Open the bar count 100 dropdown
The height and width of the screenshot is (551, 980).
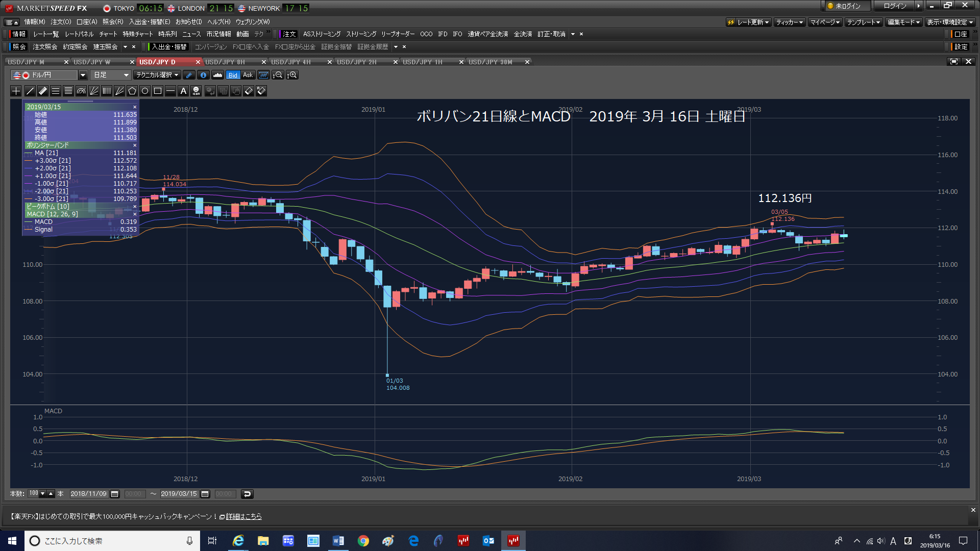click(42, 493)
